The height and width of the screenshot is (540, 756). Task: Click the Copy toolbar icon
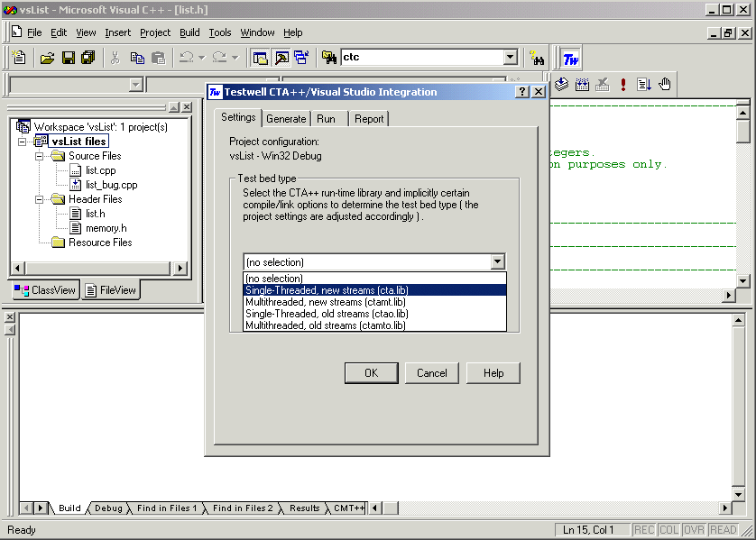click(x=137, y=59)
